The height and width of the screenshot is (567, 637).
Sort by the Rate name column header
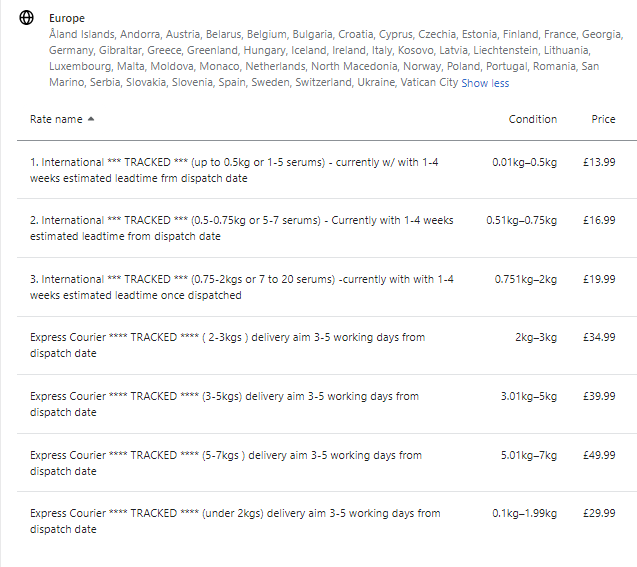click(56, 119)
